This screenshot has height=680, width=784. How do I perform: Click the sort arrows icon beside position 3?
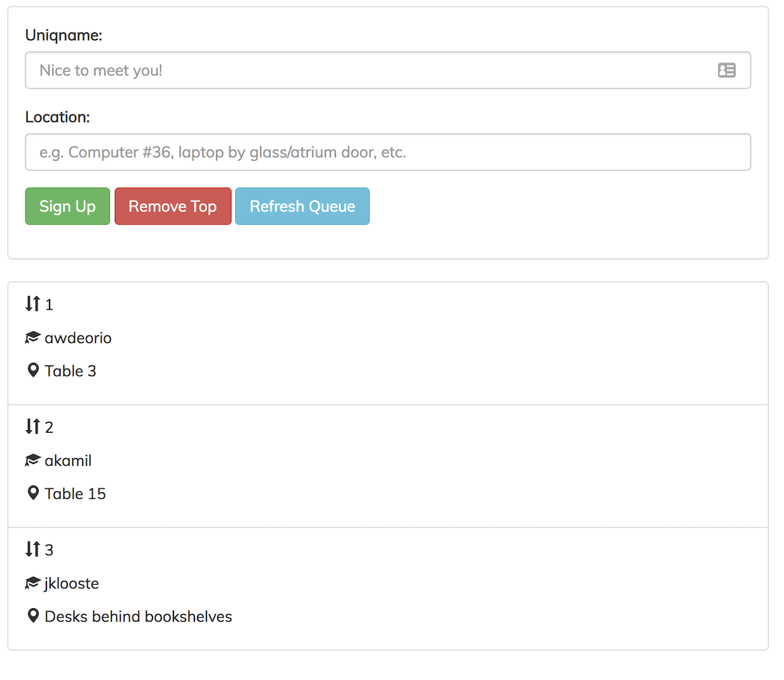pos(33,549)
